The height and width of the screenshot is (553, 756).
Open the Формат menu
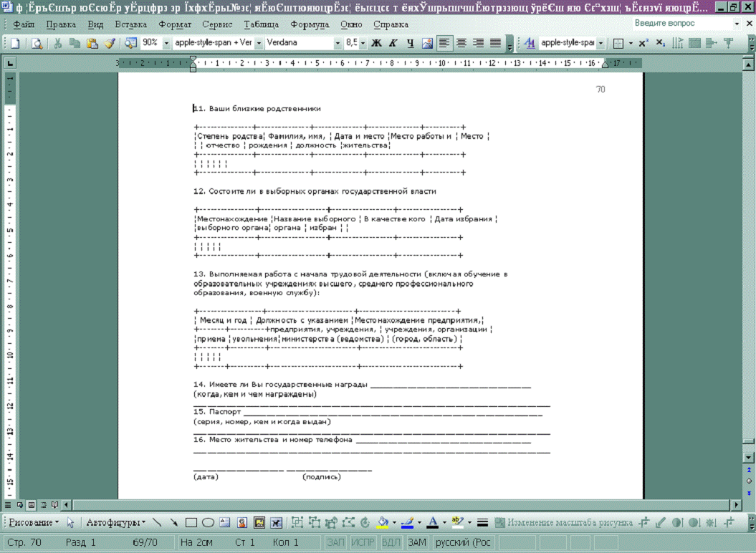(x=175, y=24)
